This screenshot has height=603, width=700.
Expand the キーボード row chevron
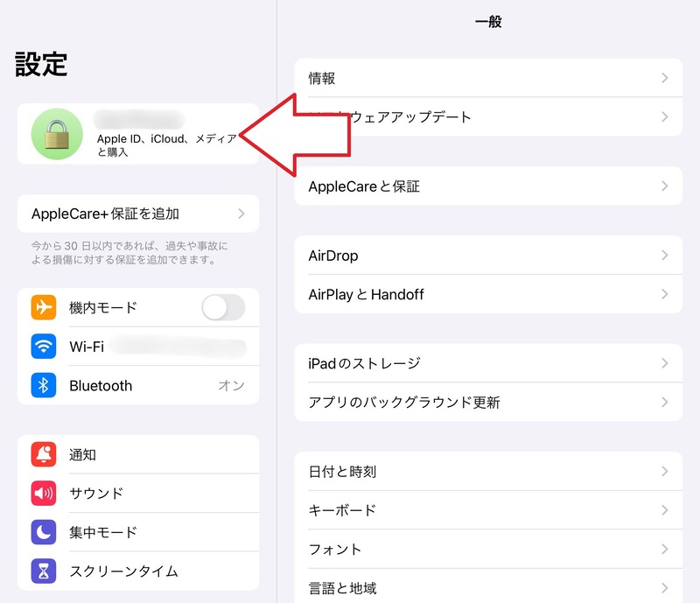click(x=665, y=510)
